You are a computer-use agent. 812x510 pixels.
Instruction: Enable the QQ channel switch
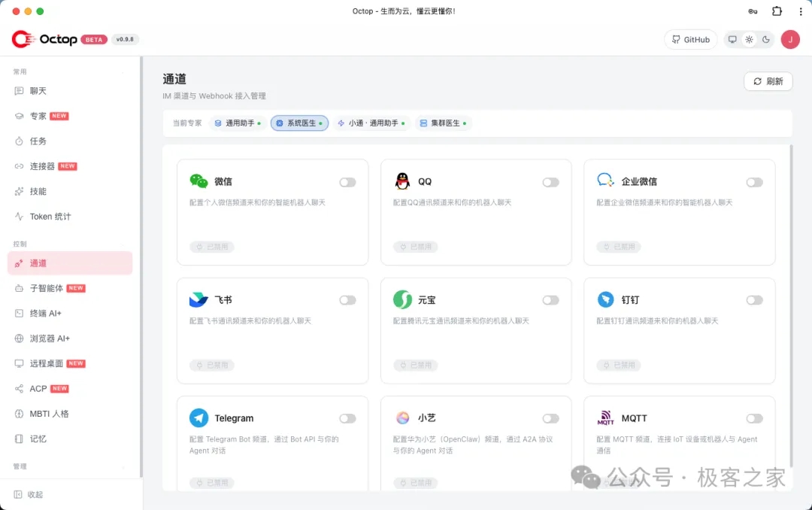point(550,182)
